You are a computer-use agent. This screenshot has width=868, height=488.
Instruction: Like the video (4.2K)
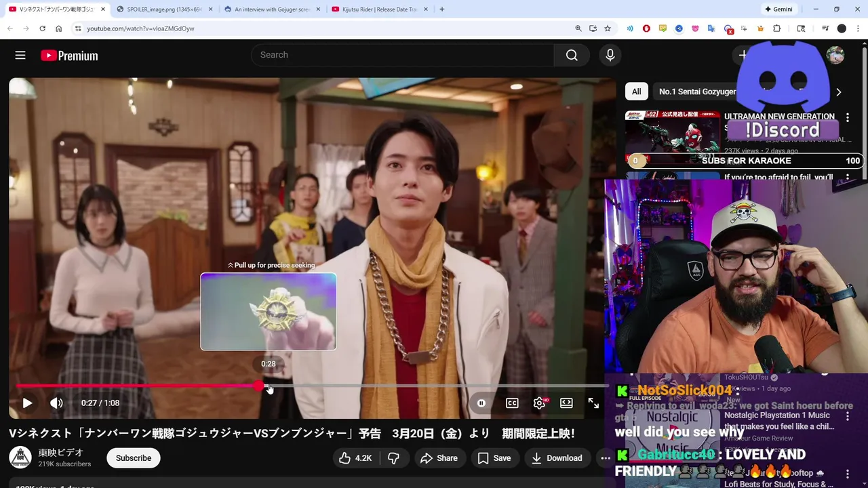tap(355, 458)
